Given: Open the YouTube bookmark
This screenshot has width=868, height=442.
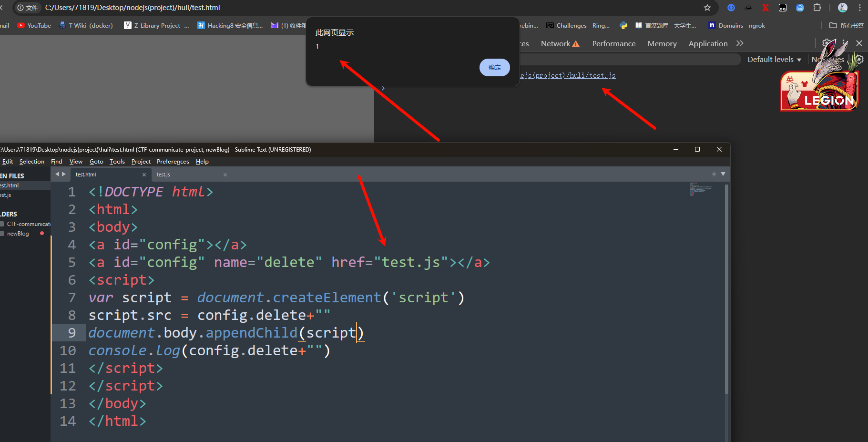Looking at the screenshot, I should (x=34, y=26).
